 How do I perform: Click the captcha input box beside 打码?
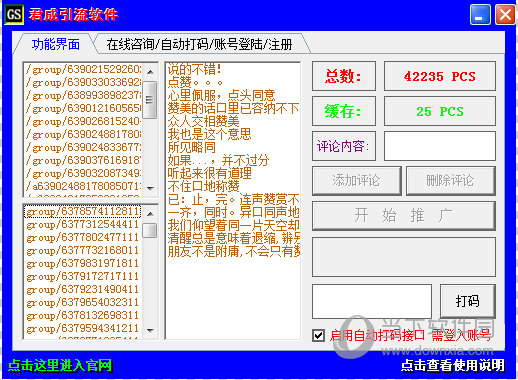[372, 301]
